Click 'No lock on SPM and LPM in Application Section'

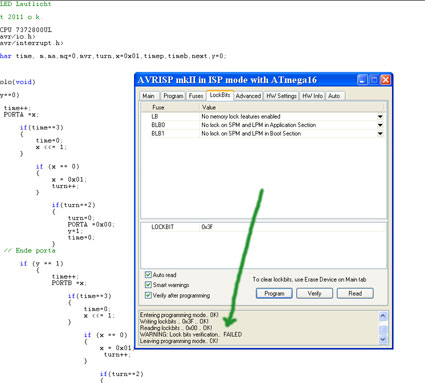coord(259,125)
